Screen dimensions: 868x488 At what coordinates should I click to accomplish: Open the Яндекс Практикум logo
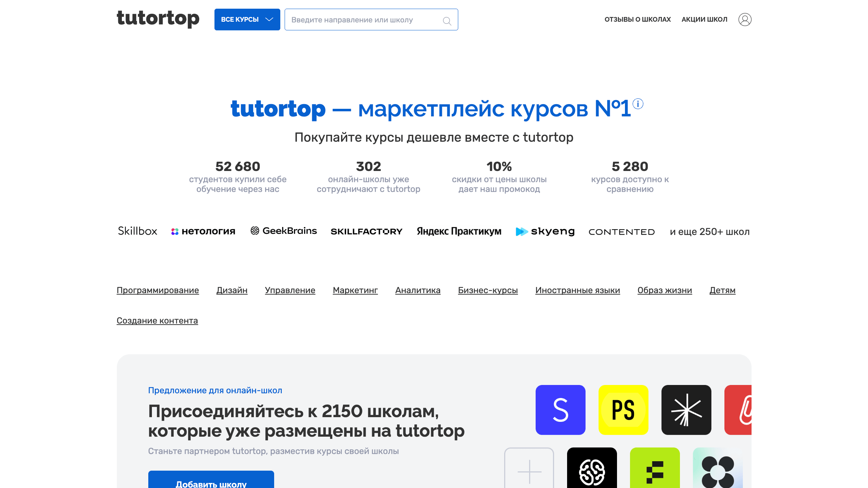coord(459,231)
